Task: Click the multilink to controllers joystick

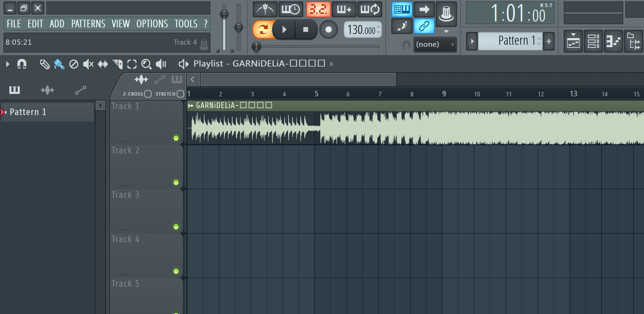Action: coord(446,14)
